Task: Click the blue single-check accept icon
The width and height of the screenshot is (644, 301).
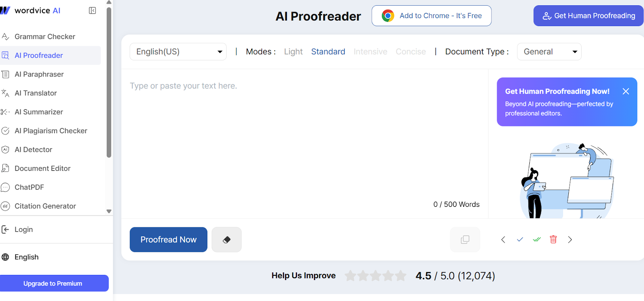Action: 520,239
